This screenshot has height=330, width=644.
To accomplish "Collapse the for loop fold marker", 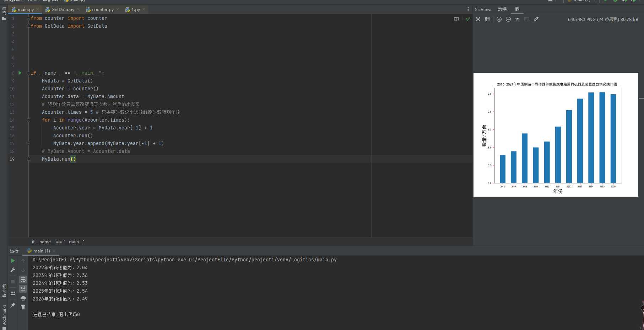I will point(28,120).
